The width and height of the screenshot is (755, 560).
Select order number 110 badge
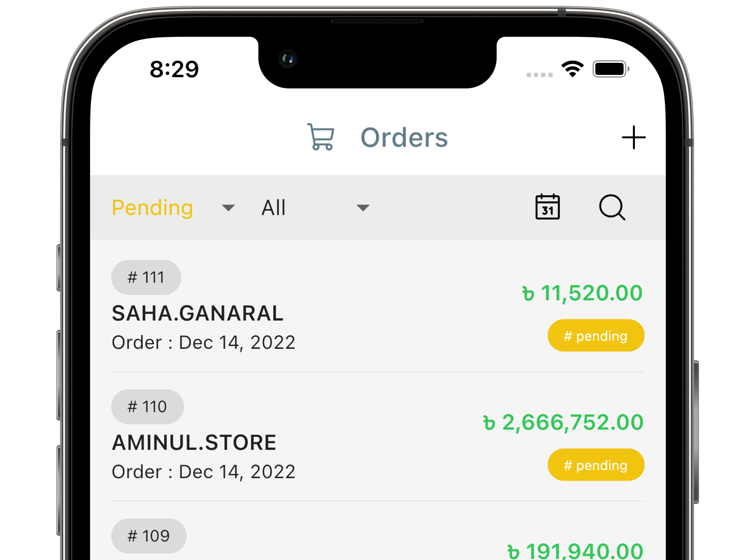(147, 407)
